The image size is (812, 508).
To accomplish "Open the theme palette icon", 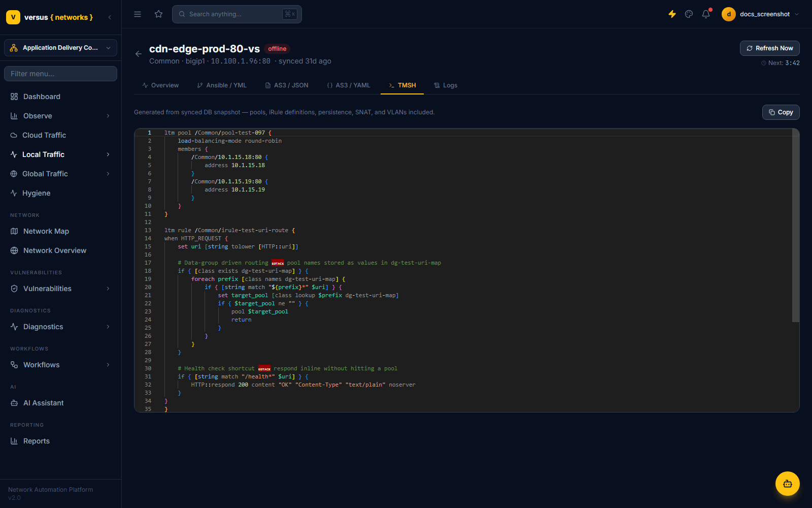I will point(689,14).
